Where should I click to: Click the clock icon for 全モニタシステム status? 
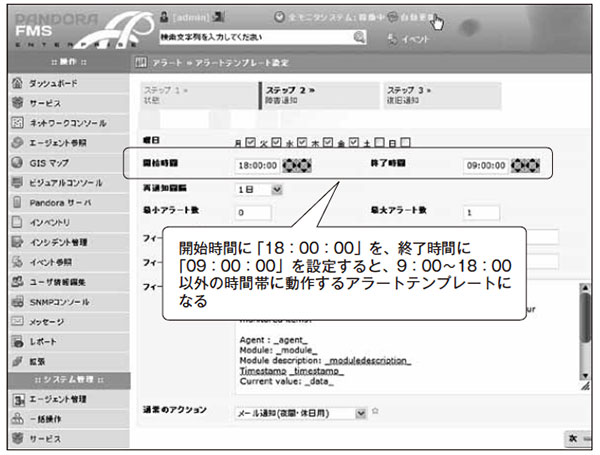click(279, 17)
